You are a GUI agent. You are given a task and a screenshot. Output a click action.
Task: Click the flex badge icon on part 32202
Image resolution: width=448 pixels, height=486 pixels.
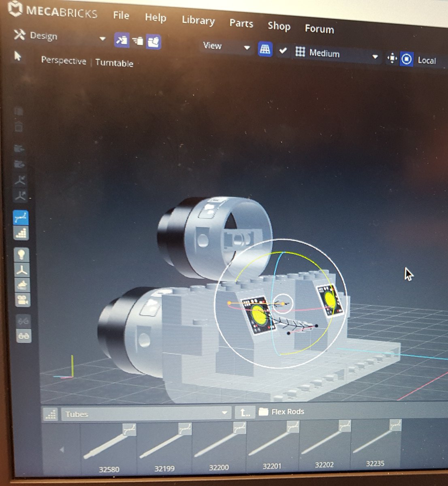pyautogui.click(x=345, y=425)
